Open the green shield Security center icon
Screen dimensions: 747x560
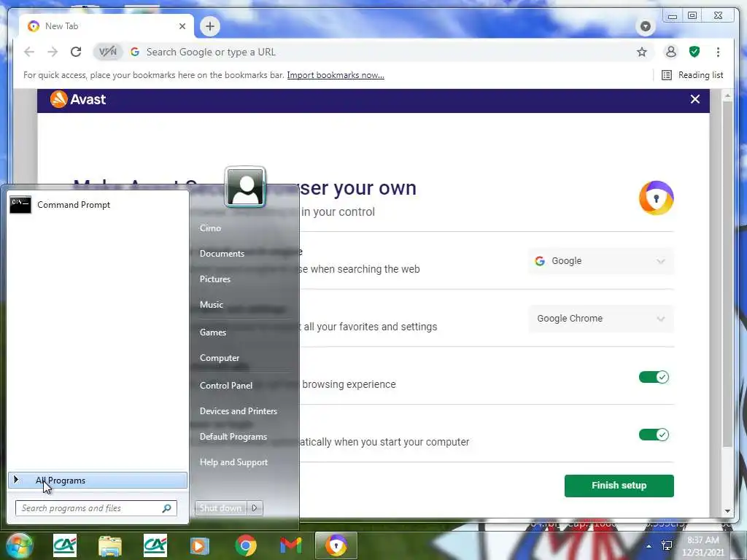tap(694, 52)
